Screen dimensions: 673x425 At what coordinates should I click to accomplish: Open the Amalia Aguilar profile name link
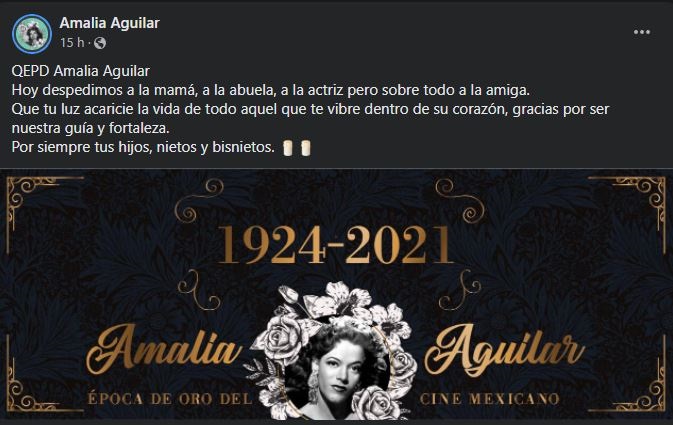(109, 23)
